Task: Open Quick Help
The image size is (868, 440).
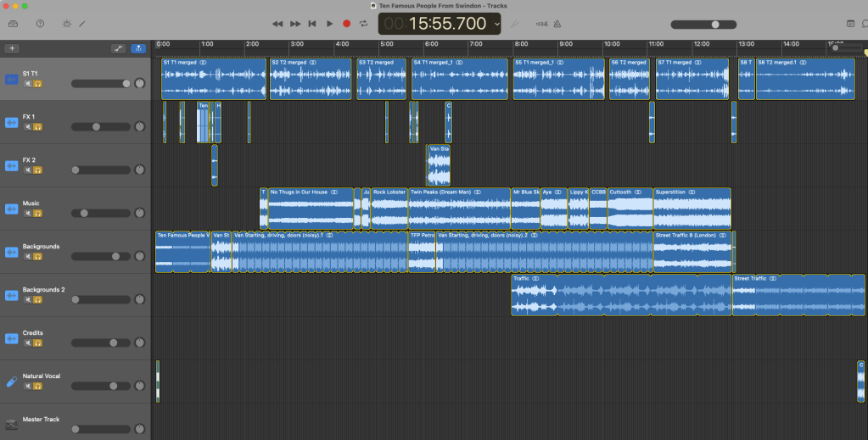Action: [x=39, y=24]
